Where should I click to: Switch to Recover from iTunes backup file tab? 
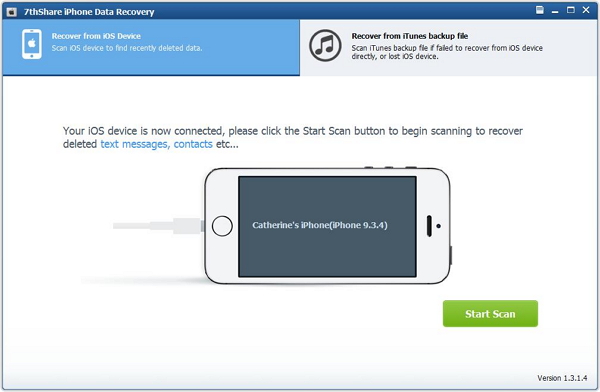448,47
